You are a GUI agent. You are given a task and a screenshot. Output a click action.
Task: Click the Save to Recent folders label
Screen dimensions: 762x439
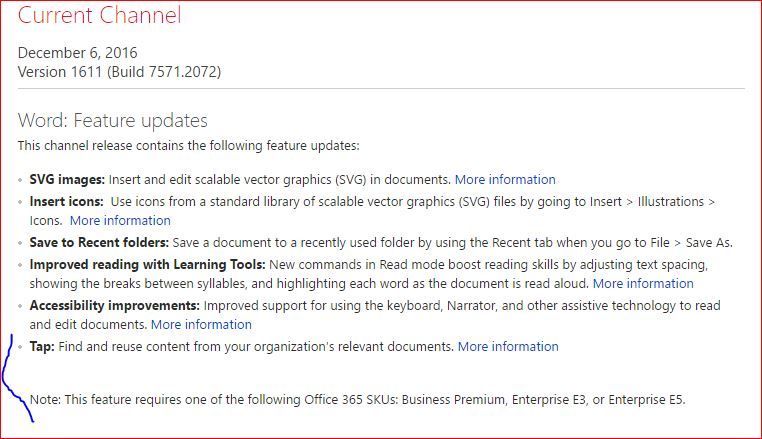99,242
